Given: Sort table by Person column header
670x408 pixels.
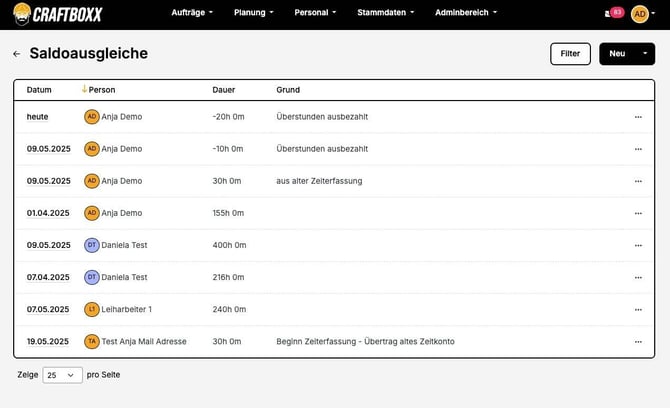Looking at the screenshot, I should tap(101, 90).
